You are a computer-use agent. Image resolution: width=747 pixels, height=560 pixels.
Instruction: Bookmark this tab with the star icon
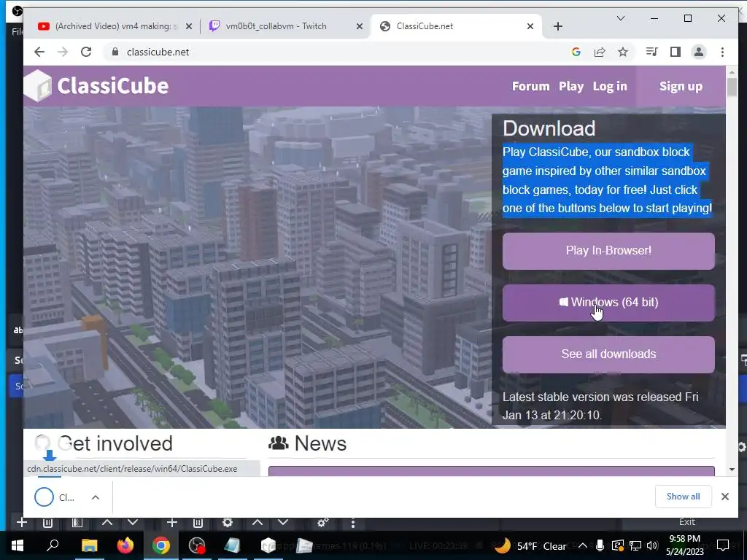623,52
